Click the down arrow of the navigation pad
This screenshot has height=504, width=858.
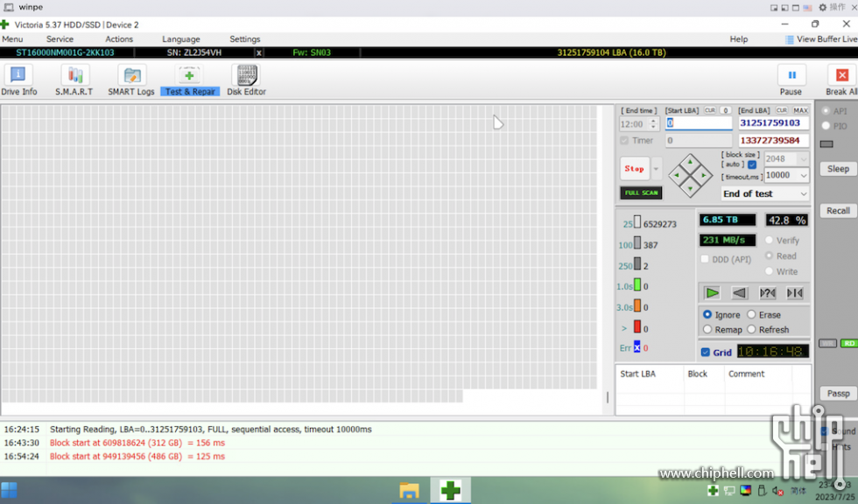pyautogui.click(x=690, y=189)
